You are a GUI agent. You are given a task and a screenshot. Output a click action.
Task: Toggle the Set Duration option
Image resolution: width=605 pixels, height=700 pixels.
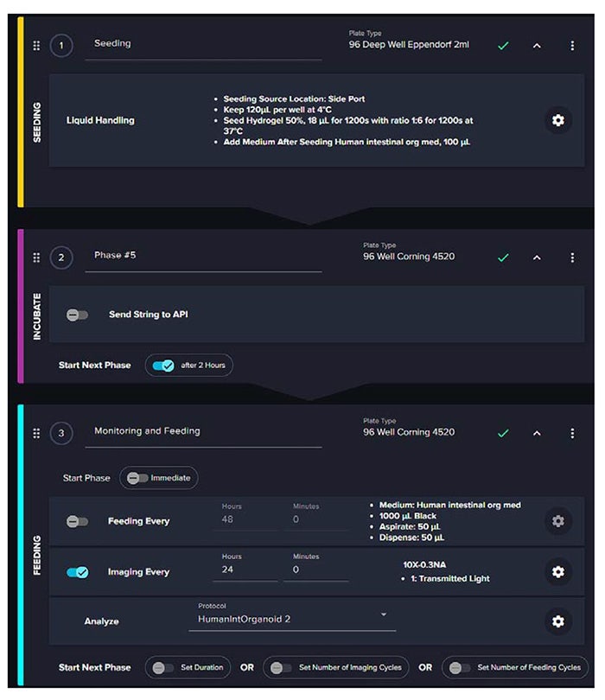[x=160, y=667]
